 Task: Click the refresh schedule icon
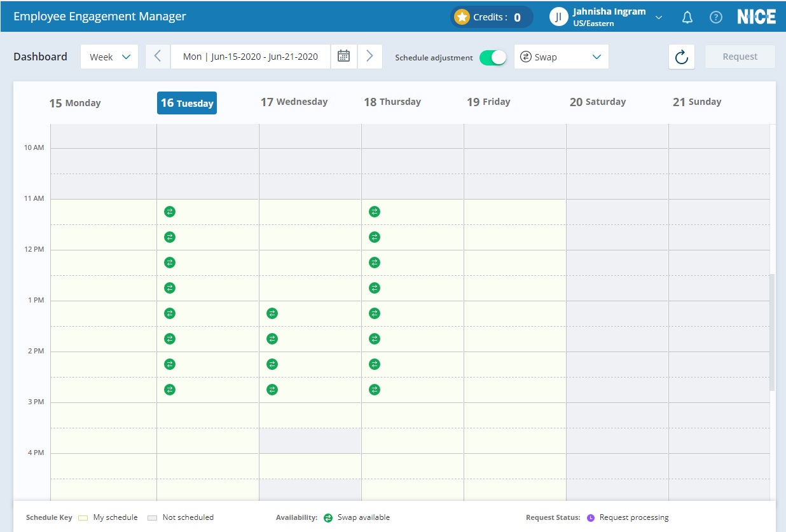pos(682,57)
